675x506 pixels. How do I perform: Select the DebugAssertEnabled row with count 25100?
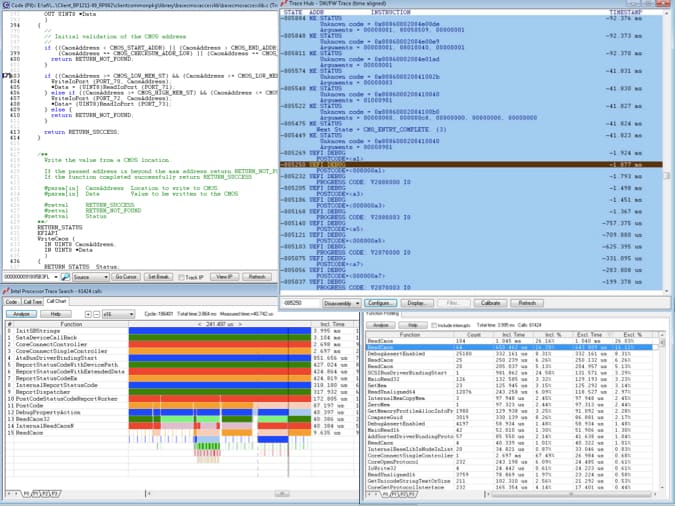[510, 354]
